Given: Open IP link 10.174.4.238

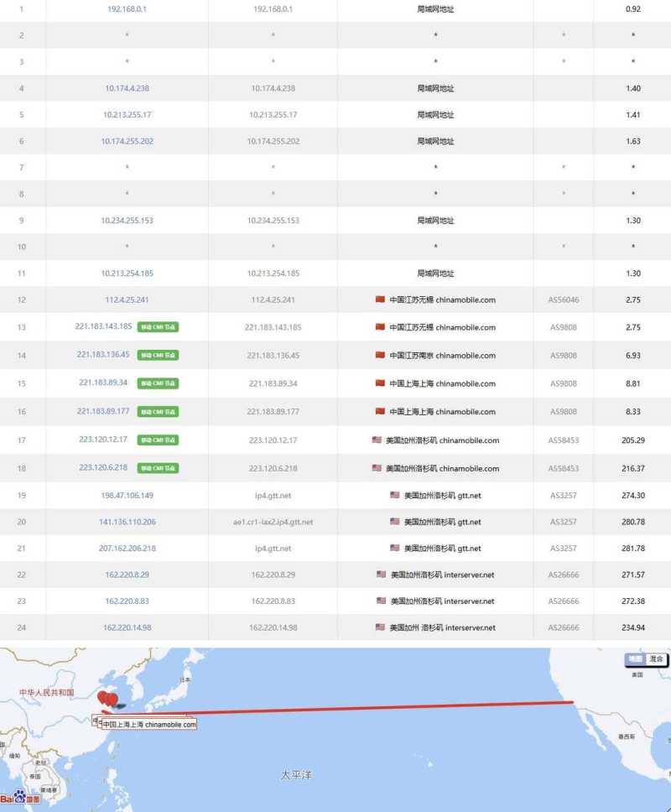Looking at the screenshot, I should [127, 88].
